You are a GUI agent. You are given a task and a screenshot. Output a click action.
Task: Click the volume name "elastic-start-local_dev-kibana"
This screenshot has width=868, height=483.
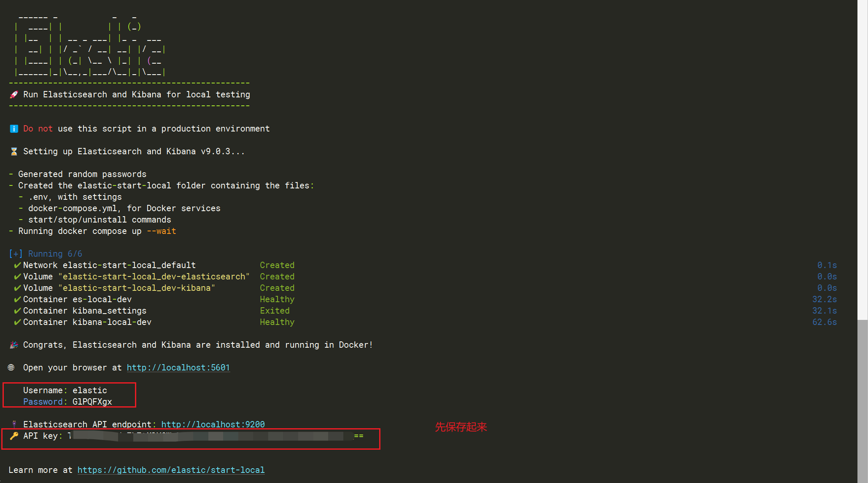click(x=137, y=288)
